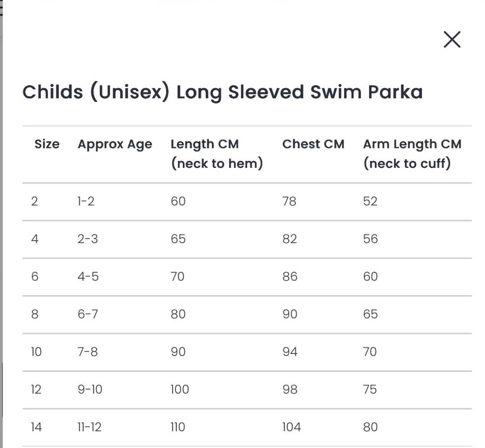Click chest value 104 cell
Screen dimensions: 485x448
(x=291, y=427)
